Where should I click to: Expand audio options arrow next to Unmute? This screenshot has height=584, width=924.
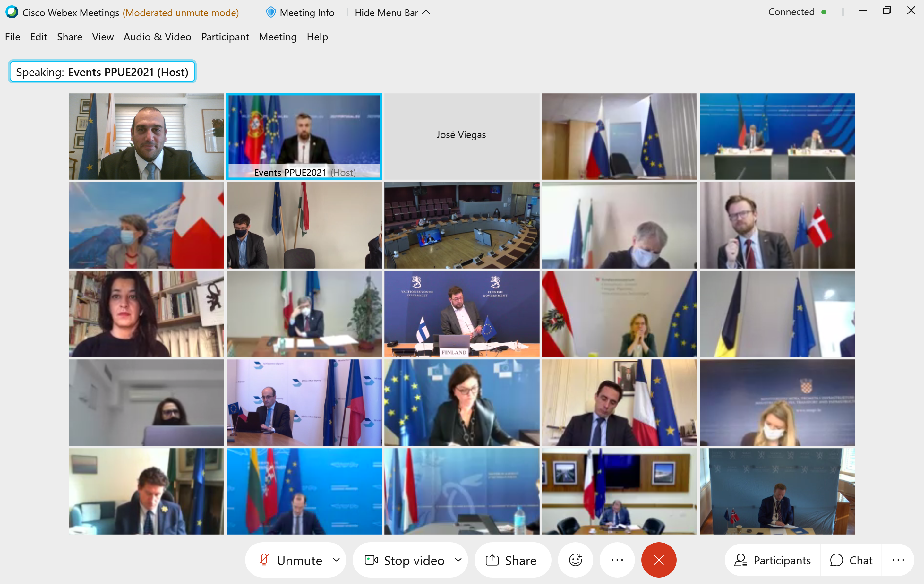[x=337, y=560]
